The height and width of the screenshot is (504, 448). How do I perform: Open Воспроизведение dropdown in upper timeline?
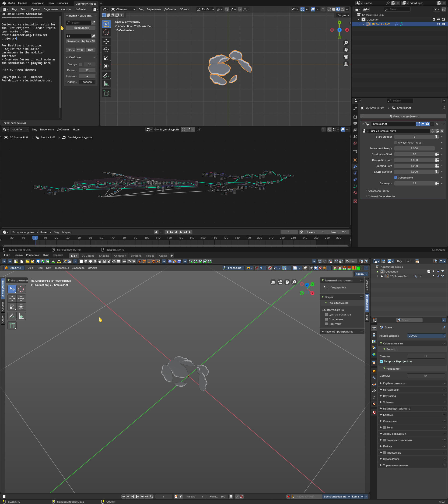[25, 232]
